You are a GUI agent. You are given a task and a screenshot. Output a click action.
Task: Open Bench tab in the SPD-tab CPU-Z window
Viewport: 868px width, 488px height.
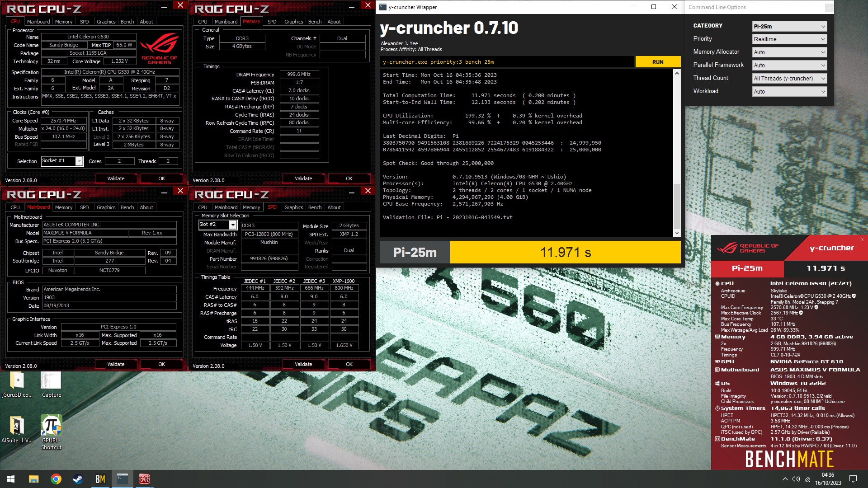click(315, 207)
